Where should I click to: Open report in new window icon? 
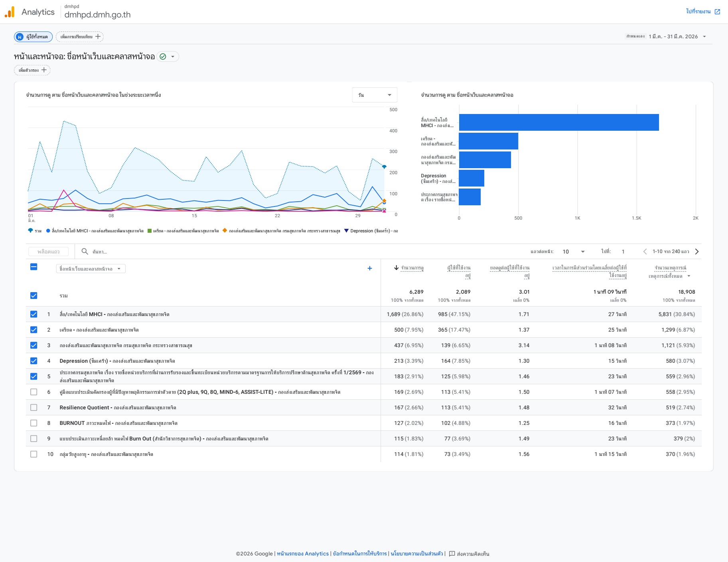click(717, 12)
